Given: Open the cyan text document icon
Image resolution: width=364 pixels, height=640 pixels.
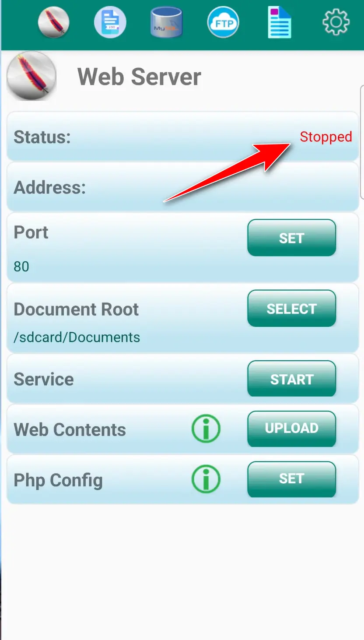Looking at the screenshot, I should click(x=279, y=22).
